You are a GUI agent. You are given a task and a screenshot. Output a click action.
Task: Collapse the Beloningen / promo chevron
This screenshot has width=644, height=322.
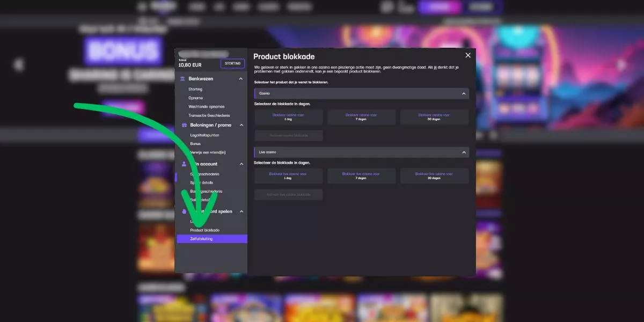point(241,125)
